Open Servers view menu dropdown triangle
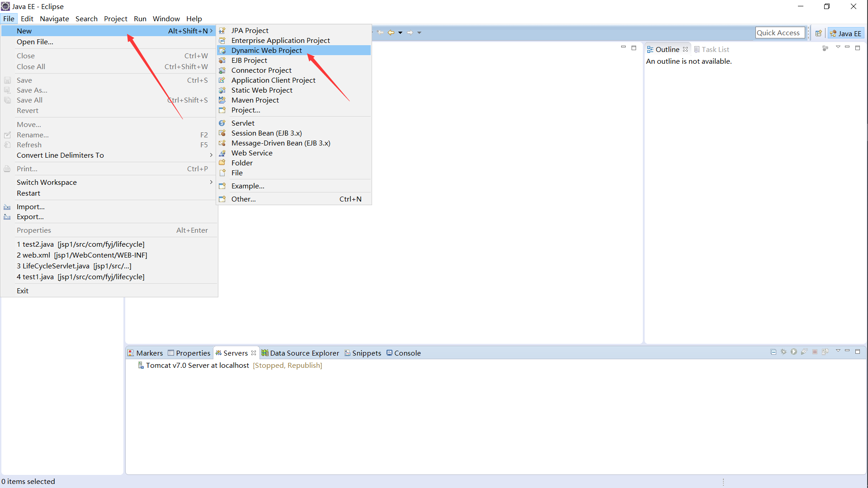The height and width of the screenshot is (488, 868). (838, 351)
